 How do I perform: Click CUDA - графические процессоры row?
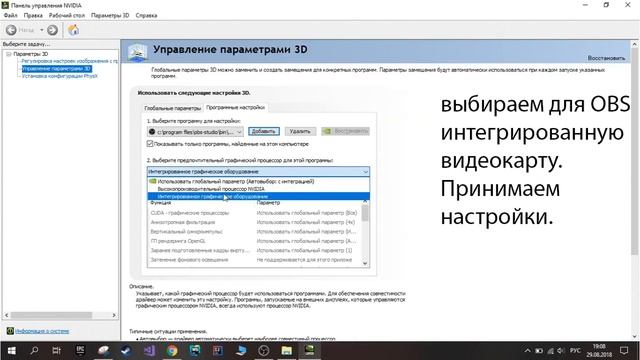(254, 213)
